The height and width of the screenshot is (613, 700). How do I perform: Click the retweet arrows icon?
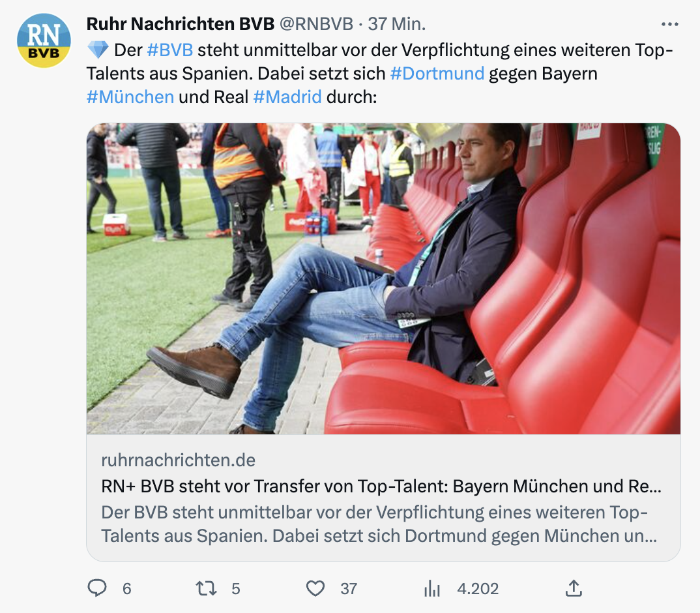point(206,588)
